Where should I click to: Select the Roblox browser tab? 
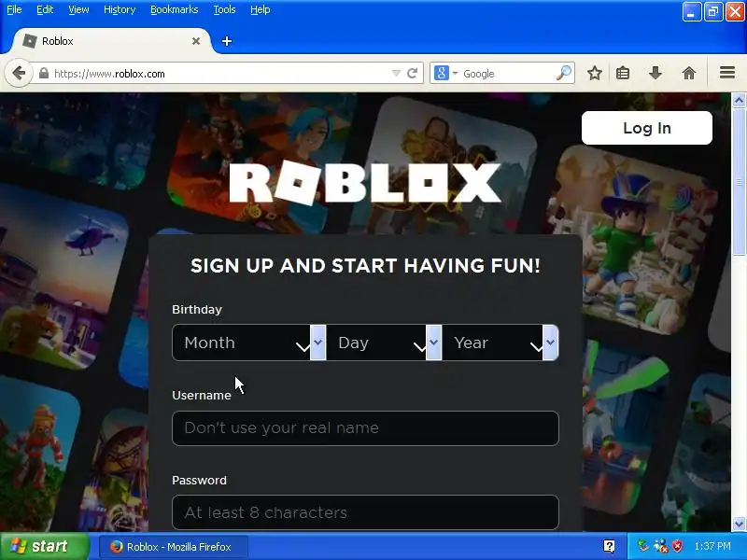tap(110, 41)
